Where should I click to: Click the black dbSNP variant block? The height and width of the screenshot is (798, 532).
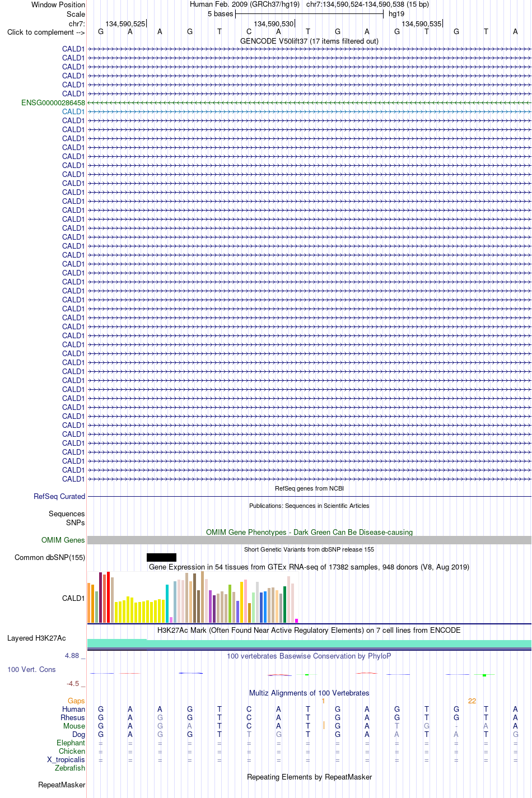pyautogui.click(x=161, y=557)
